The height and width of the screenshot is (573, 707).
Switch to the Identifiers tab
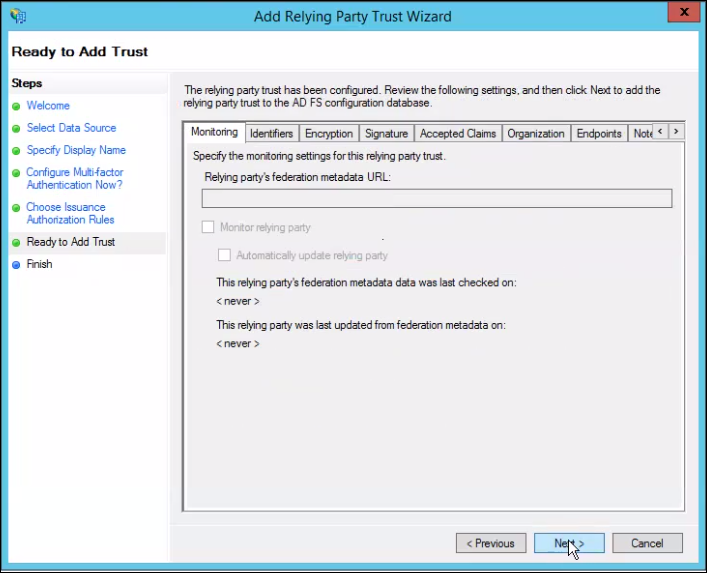click(x=271, y=133)
